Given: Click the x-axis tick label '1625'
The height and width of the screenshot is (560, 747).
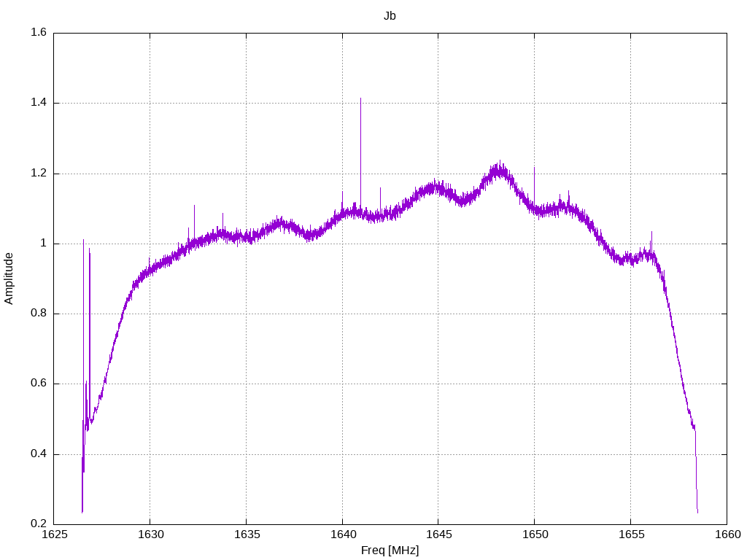Looking at the screenshot, I should (x=54, y=534).
